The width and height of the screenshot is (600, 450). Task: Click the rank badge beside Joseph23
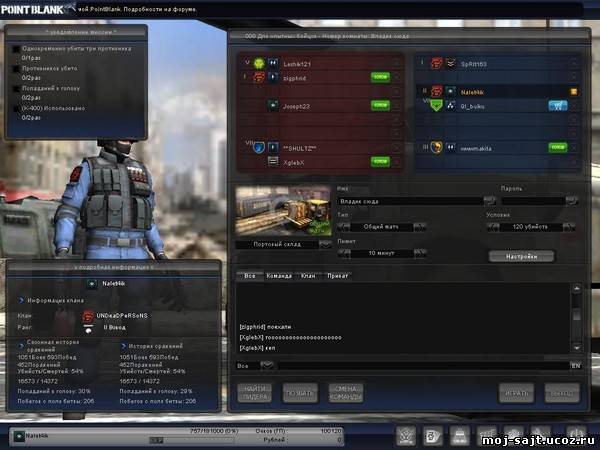[x=273, y=106]
